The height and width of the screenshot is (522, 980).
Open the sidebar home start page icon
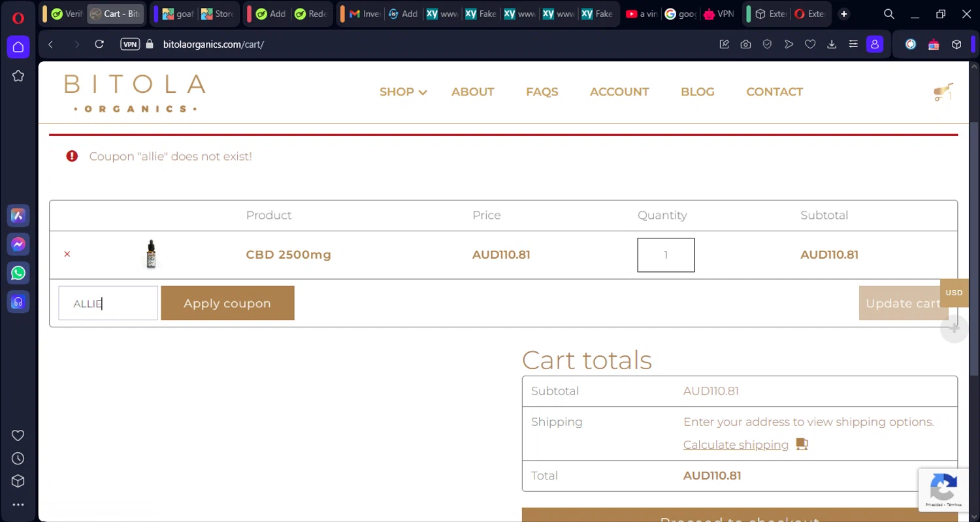18,47
